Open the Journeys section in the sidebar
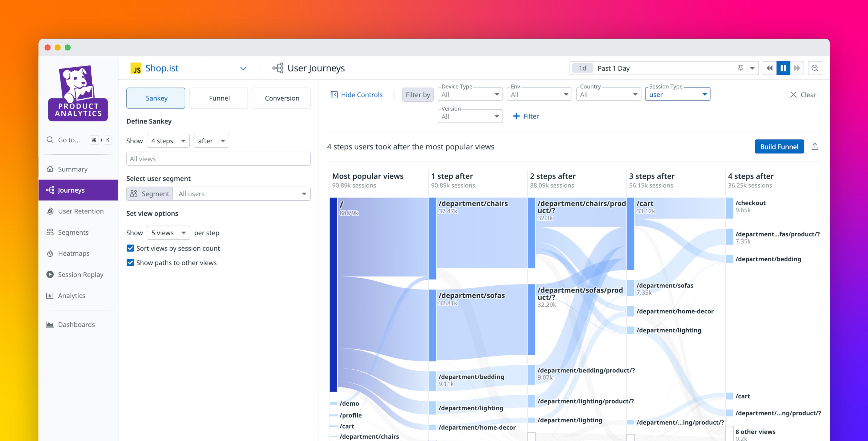Image resolution: width=868 pixels, height=441 pixels. click(x=71, y=190)
